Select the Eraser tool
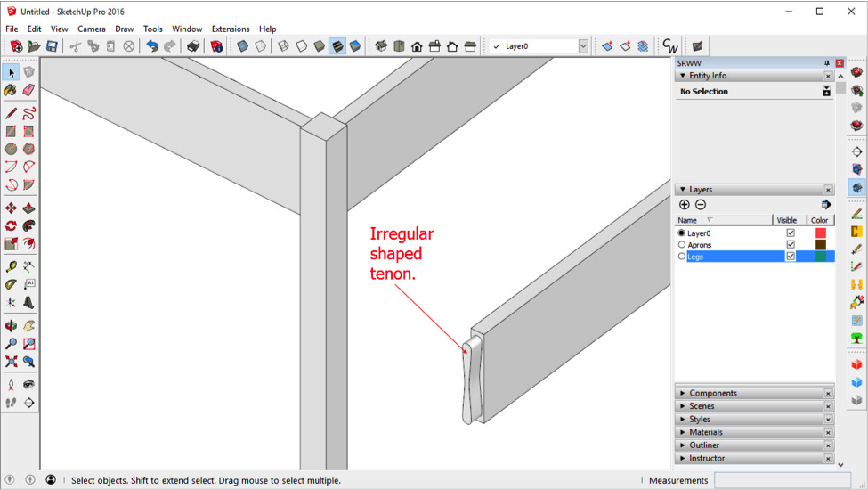The image size is (868, 490). click(28, 91)
